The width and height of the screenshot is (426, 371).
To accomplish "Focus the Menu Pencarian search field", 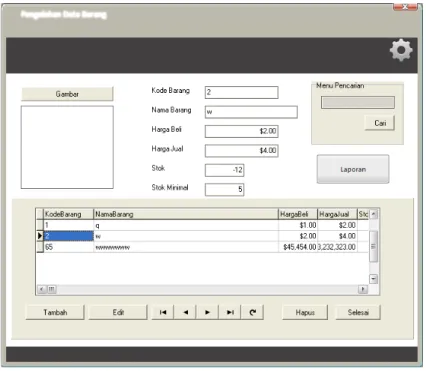I will pyautogui.click(x=358, y=103).
